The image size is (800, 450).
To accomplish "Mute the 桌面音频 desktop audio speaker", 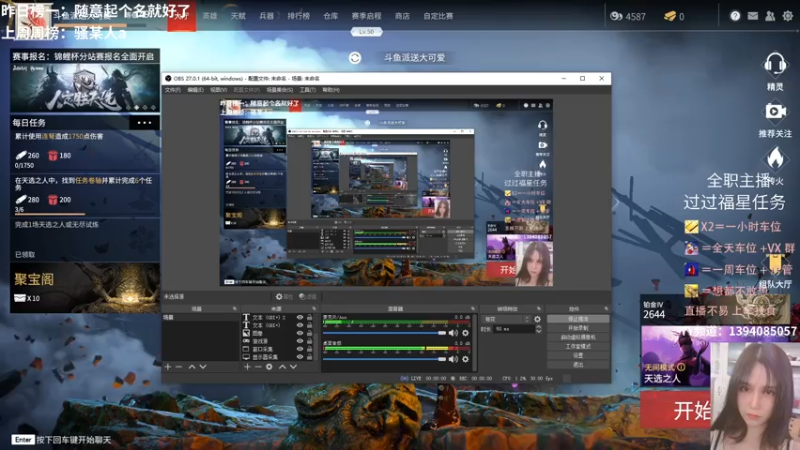I will coord(453,359).
